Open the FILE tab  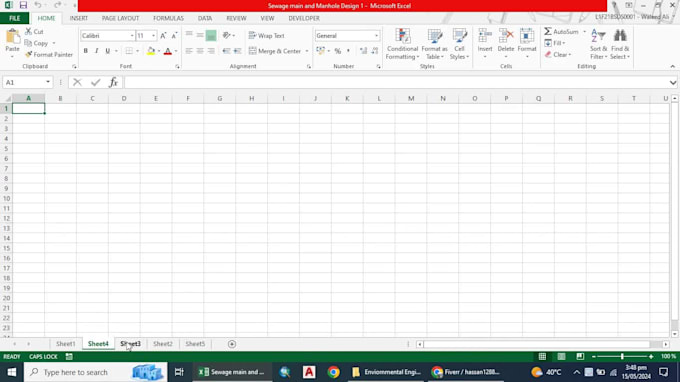click(x=14, y=18)
